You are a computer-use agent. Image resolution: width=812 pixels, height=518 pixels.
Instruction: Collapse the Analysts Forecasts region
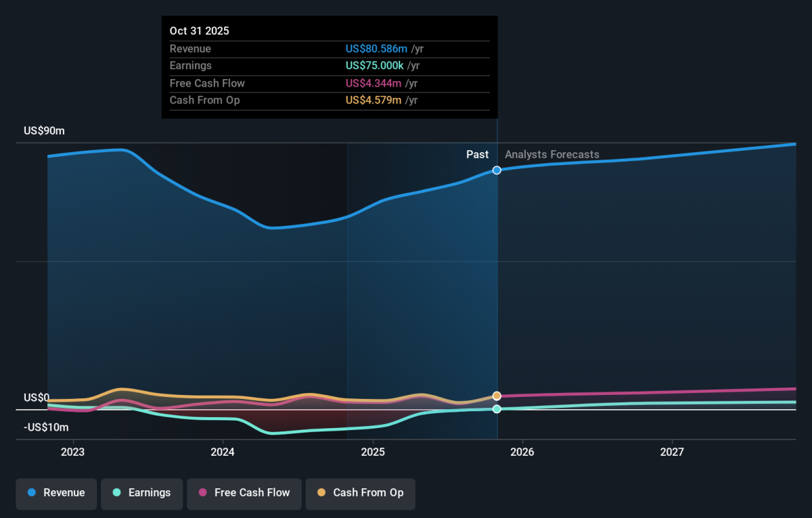[x=551, y=154]
